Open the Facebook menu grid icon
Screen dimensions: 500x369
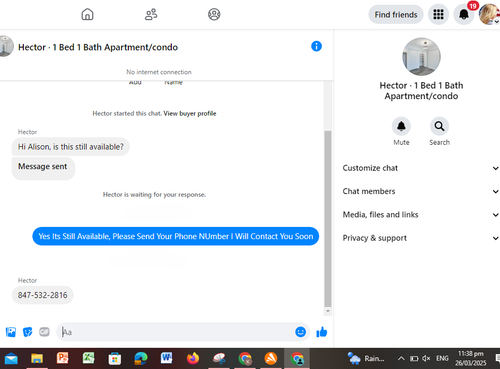coord(438,14)
